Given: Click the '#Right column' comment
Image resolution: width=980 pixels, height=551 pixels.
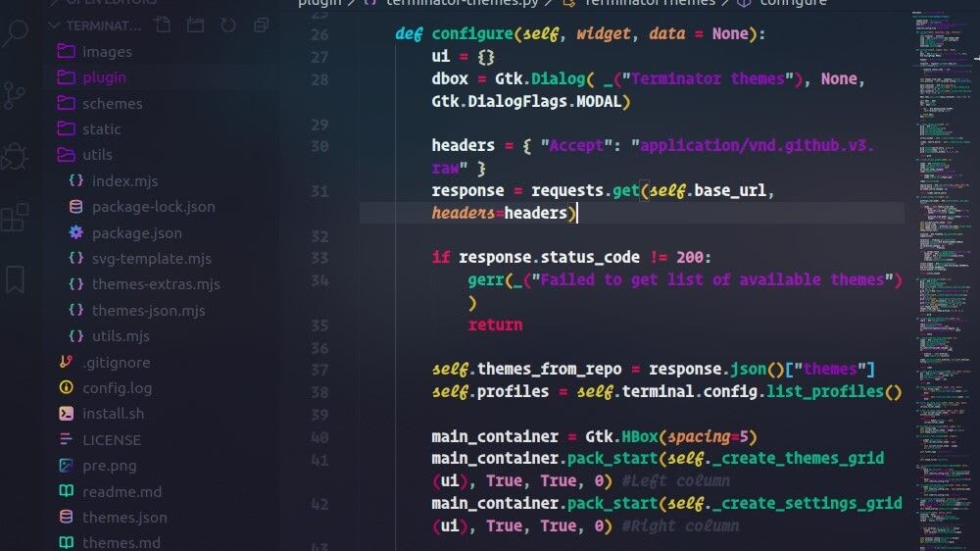Looking at the screenshot, I should click(680, 526).
